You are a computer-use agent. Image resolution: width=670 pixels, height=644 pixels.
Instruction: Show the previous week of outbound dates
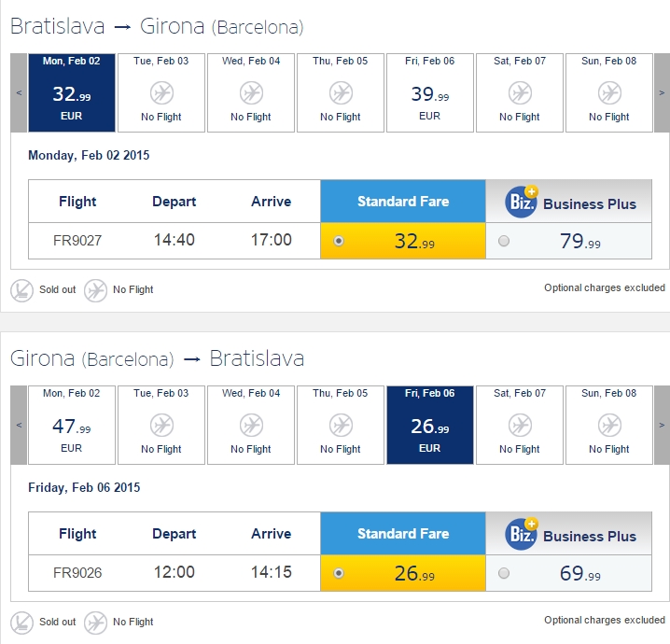(x=19, y=92)
